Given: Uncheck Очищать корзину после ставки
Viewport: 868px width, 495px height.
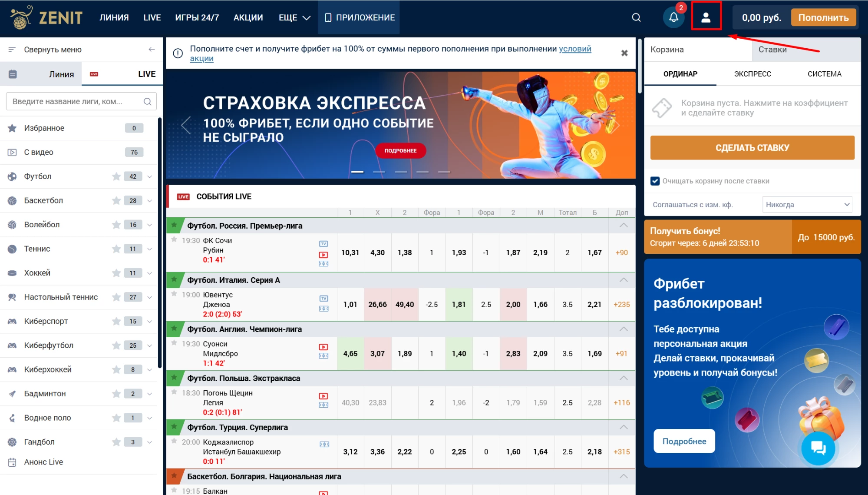Looking at the screenshot, I should click(655, 181).
